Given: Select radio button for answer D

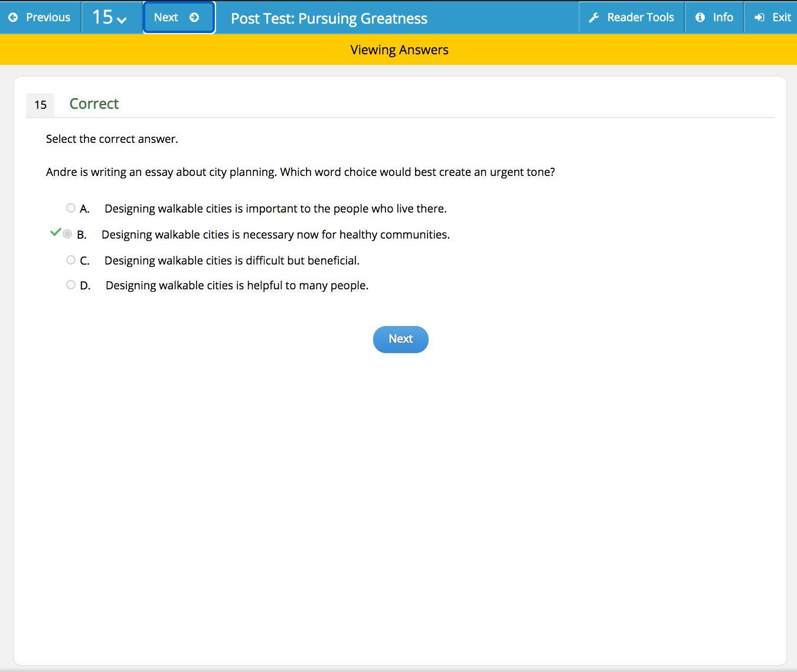Looking at the screenshot, I should tap(71, 285).
